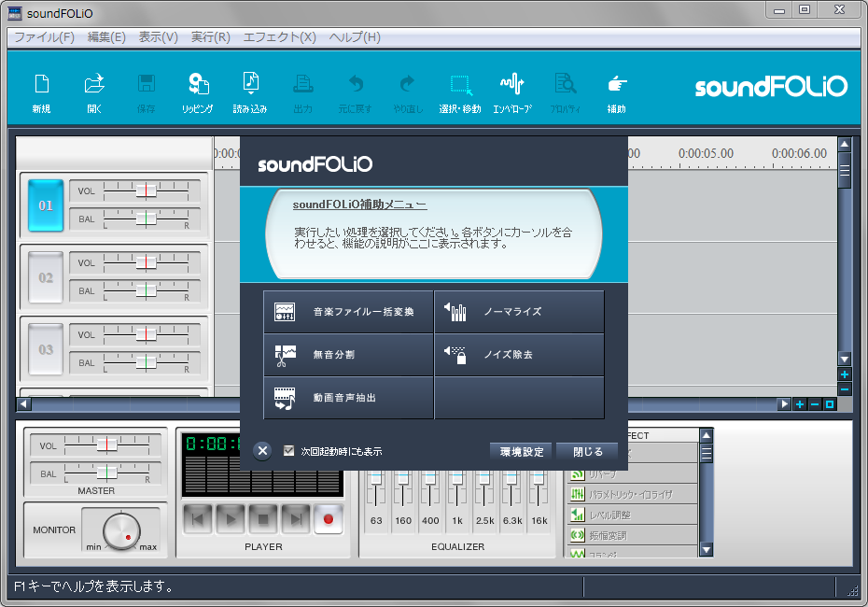Choose 音楽ファイル一括変換 in the assist menu

click(348, 312)
